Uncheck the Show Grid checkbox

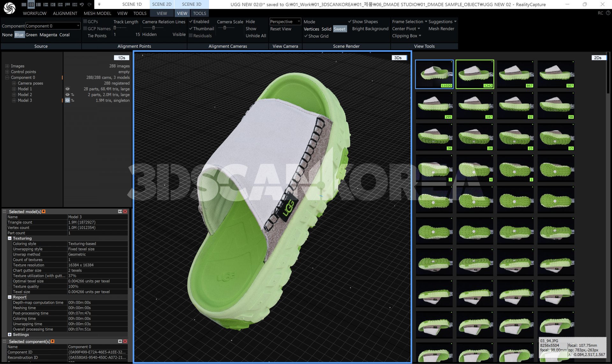(x=306, y=36)
